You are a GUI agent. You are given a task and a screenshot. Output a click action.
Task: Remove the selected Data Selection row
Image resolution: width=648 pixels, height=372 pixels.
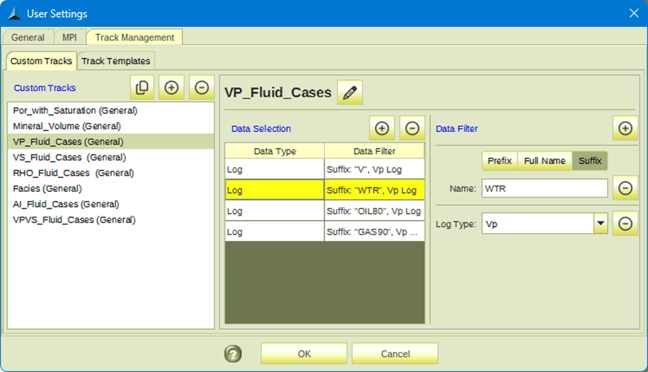click(x=412, y=129)
